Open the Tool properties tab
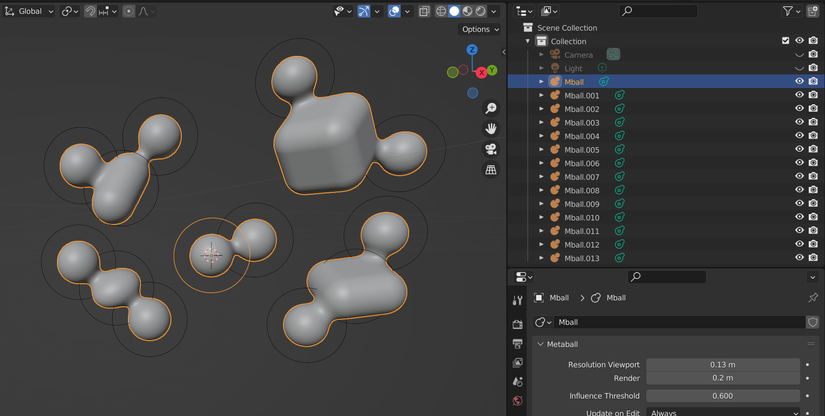This screenshot has height=416, width=825. [x=518, y=300]
